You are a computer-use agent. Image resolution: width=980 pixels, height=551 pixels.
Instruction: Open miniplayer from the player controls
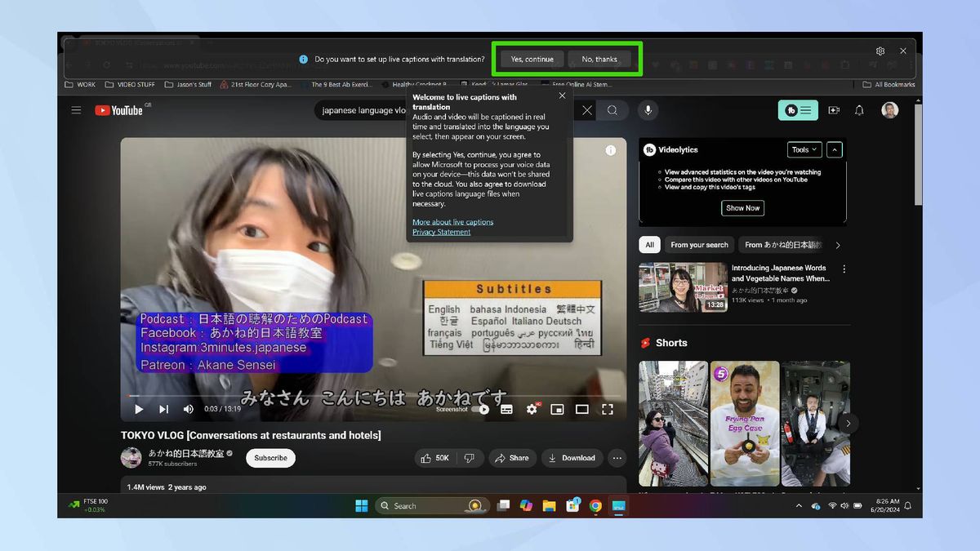click(x=558, y=409)
